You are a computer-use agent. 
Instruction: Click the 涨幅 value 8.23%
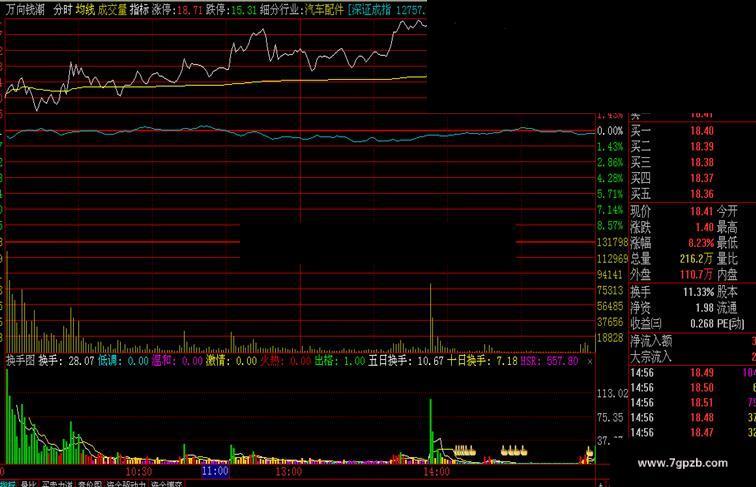[701, 243]
